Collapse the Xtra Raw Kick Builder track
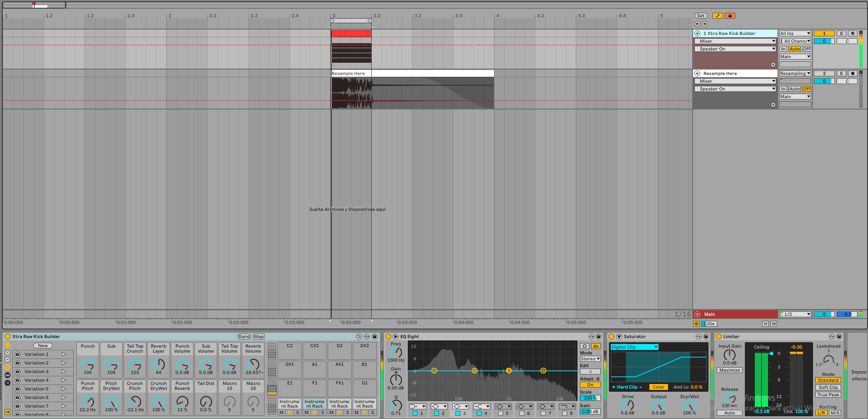The height and width of the screenshot is (419, 868). [697, 34]
